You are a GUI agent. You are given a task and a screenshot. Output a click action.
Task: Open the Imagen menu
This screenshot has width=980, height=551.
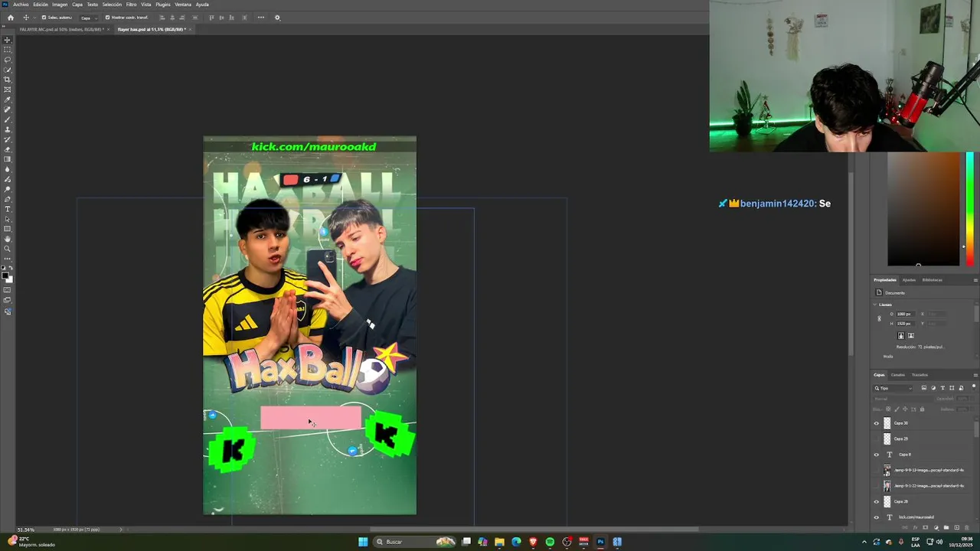coord(60,5)
